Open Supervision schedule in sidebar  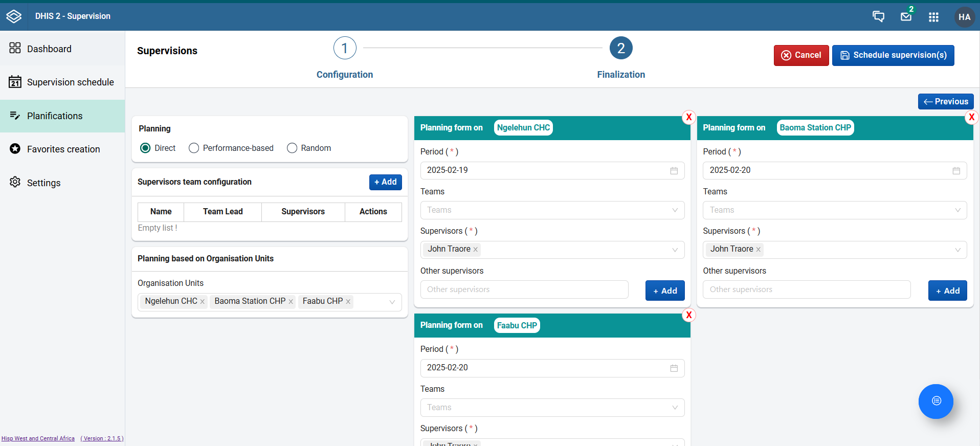(x=62, y=82)
